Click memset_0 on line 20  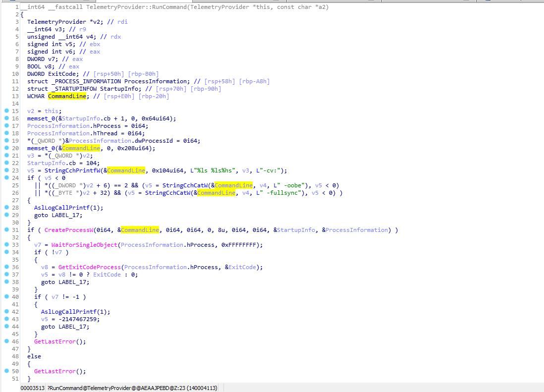41,149
